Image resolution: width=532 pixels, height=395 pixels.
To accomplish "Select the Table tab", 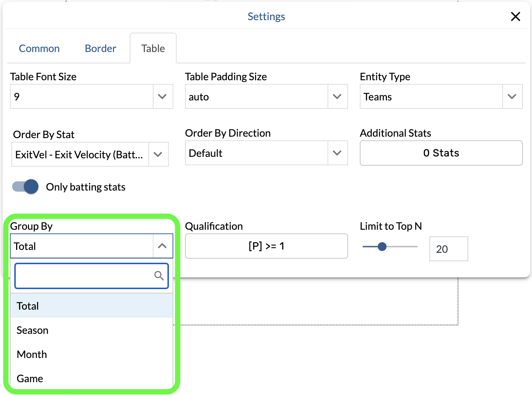I will (153, 49).
